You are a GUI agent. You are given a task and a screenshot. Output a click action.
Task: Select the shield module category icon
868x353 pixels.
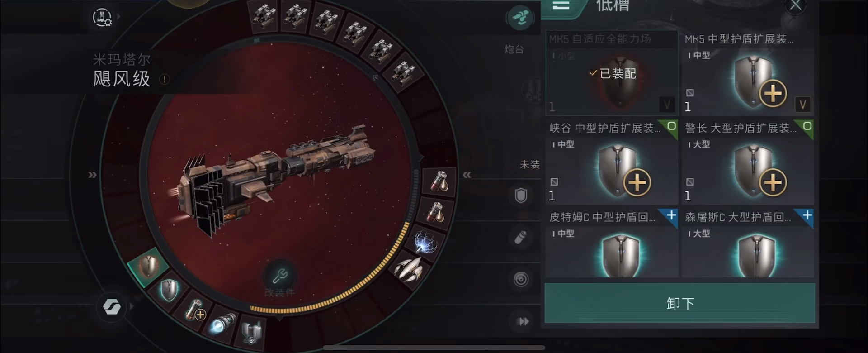(521, 196)
